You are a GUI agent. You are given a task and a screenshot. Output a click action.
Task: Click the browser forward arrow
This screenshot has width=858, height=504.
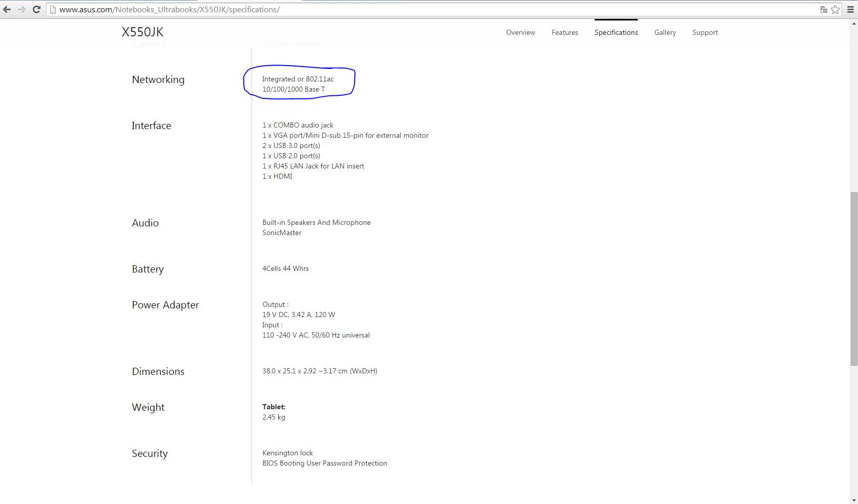pos(22,9)
